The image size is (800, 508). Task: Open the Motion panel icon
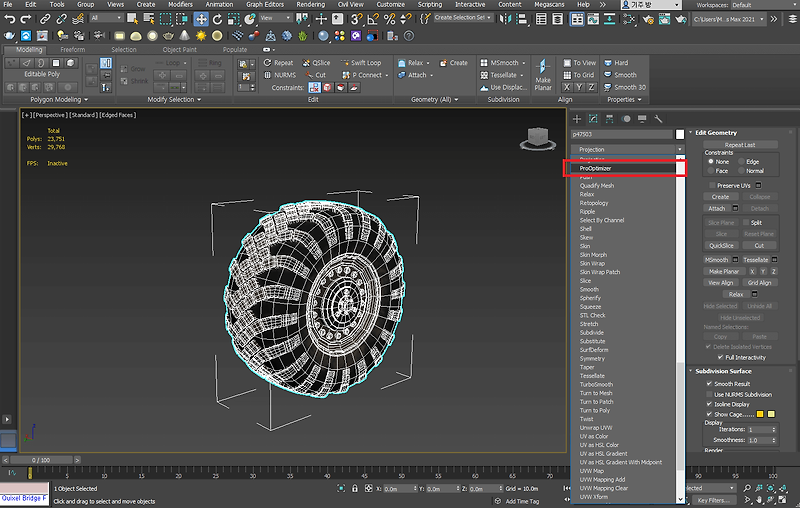coord(628,118)
